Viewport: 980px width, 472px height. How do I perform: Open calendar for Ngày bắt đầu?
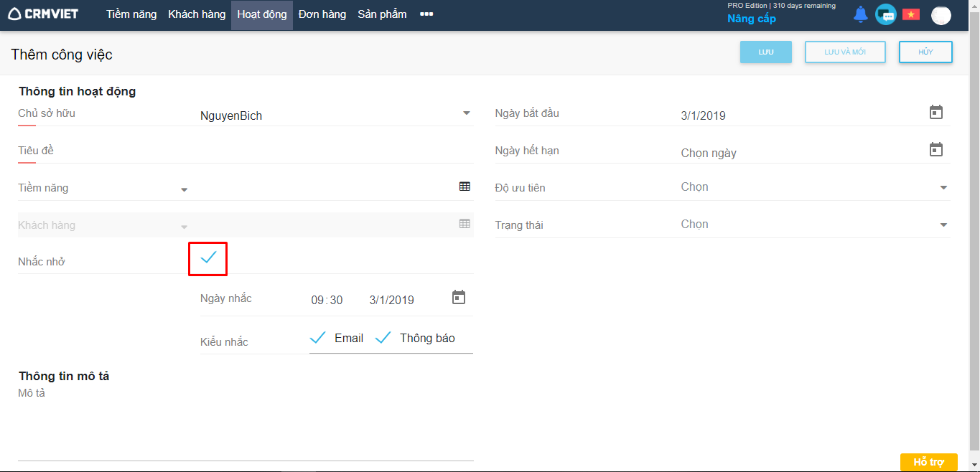point(935,113)
